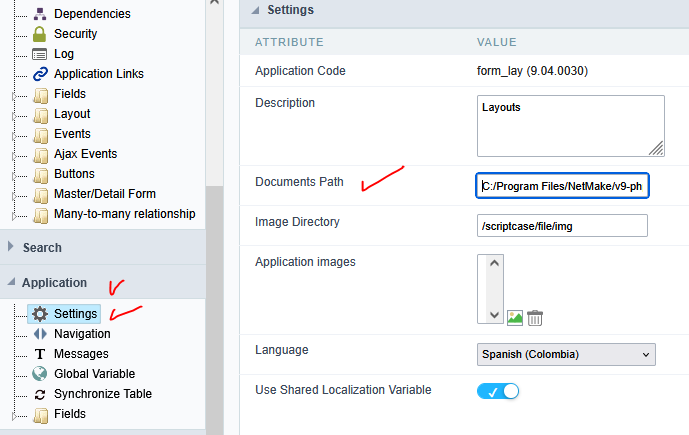Click the Synchronize Table refresh icon
Viewport: 689px width, 435px height.
point(40,394)
